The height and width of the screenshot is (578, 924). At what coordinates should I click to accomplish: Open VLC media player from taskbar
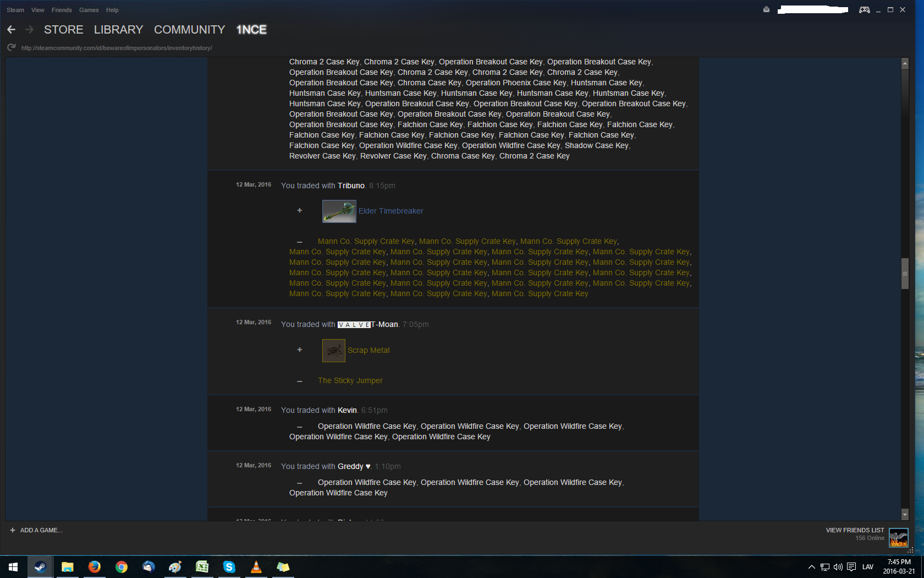coord(256,567)
